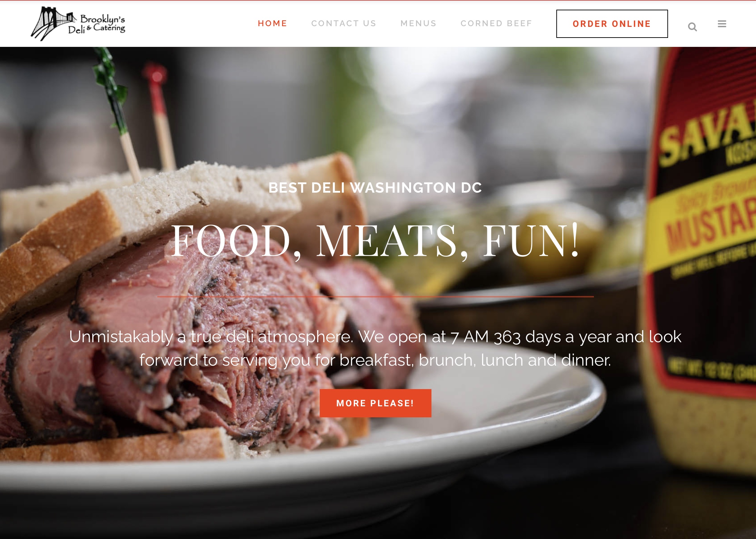This screenshot has height=539, width=756.
Task: Go to the Home menu item
Action: coord(272,23)
